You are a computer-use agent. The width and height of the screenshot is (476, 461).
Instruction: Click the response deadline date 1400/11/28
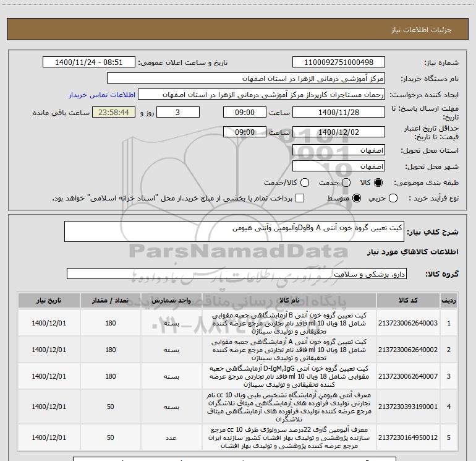pyautogui.click(x=339, y=112)
